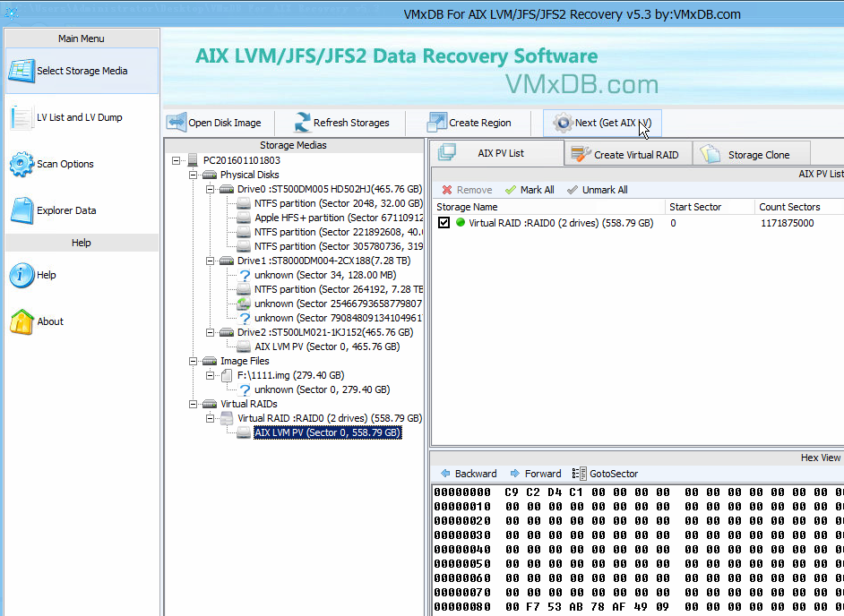Viewport: 844px width, 616px height.
Task: Select NTFS partition at Sector 221892608
Action: coord(338,233)
